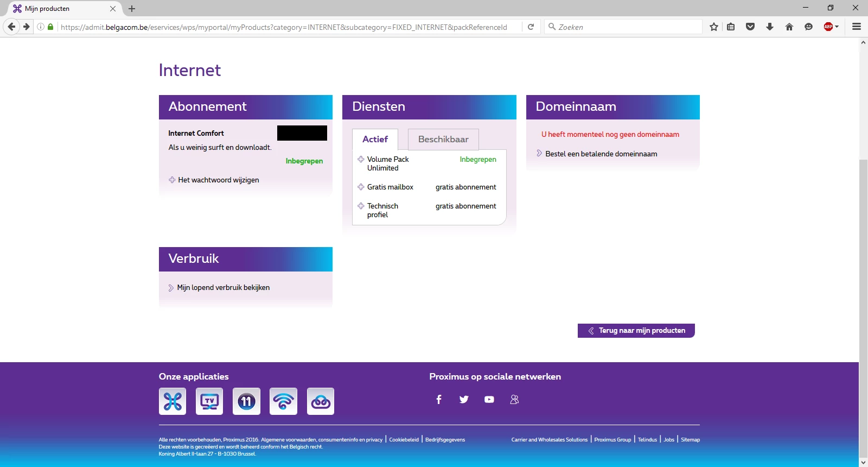This screenshot has width=868, height=467.
Task: Visit the Proximus YouTube channel
Action: click(489, 400)
